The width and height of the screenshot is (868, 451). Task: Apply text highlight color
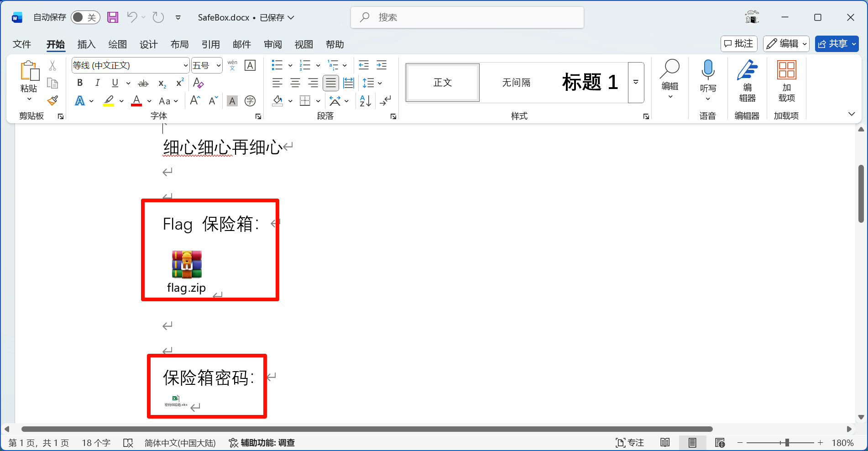pyautogui.click(x=108, y=100)
